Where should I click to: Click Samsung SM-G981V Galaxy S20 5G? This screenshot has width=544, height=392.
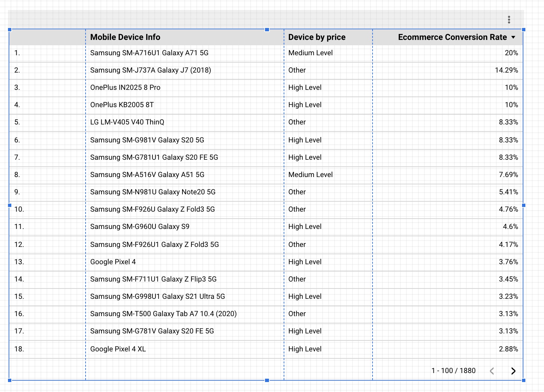[x=147, y=140]
